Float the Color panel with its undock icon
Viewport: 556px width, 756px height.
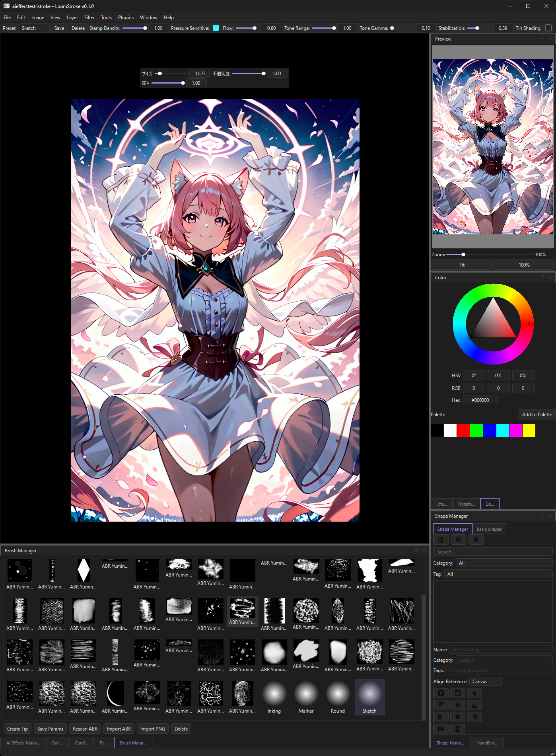(542, 277)
